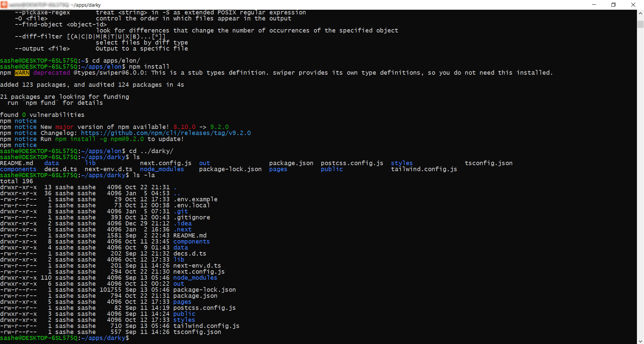The width and height of the screenshot is (644, 344).
Task: Click the '--output <file>' option
Action: [42, 49]
